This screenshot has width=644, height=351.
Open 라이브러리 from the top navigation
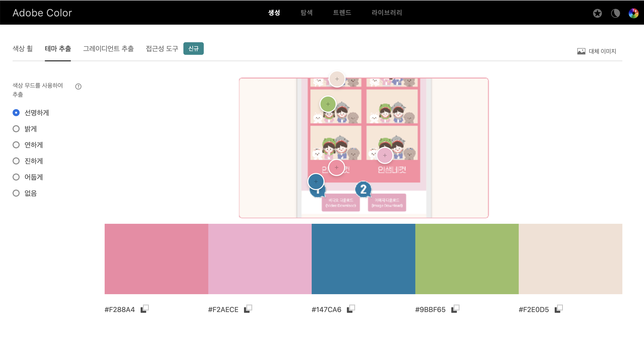(x=387, y=13)
